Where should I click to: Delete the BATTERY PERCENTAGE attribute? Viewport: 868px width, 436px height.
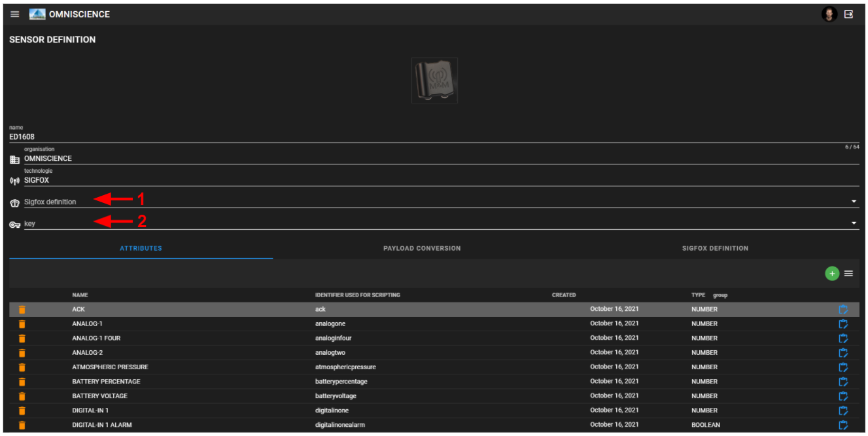click(x=22, y=382)
